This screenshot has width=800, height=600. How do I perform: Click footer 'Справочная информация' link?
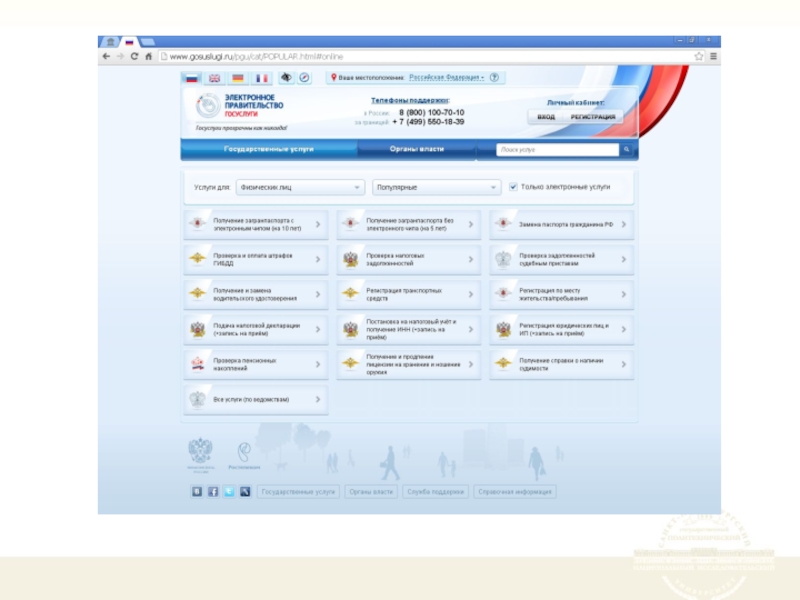click(515, 492)
